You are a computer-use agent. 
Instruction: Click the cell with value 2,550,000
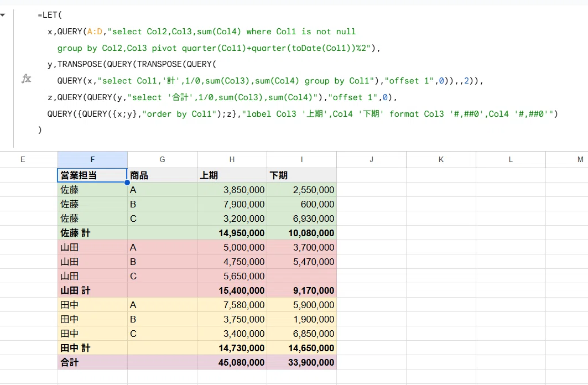click(x=302, y=190)
